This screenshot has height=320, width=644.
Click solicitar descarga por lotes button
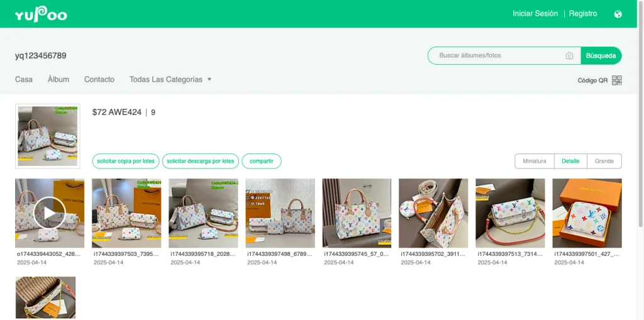(200, 161)
